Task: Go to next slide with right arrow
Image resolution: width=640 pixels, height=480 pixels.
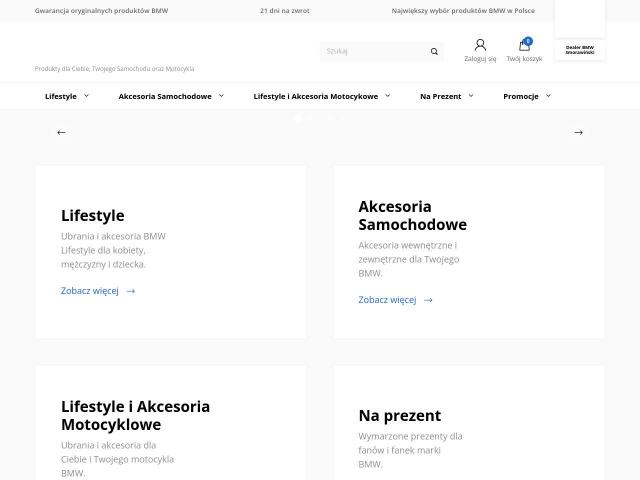Action: tap(578, 132)
